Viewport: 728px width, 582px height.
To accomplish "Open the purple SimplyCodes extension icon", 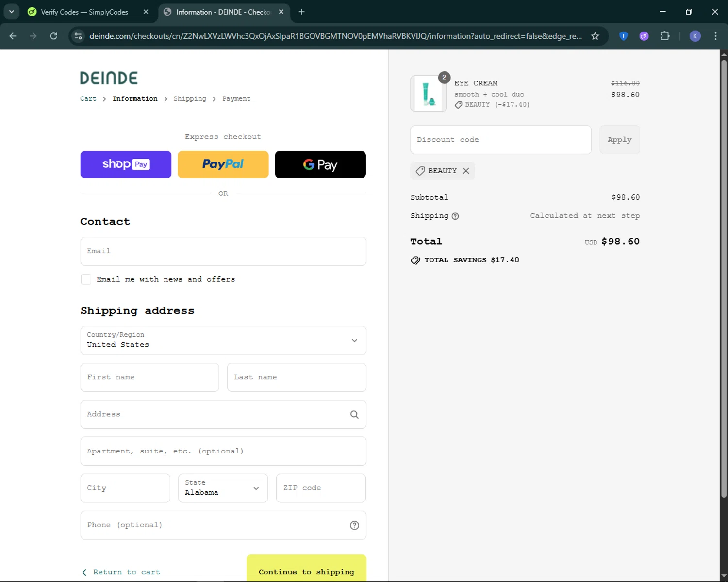I will pyautogui.click(x=644, y=36).
